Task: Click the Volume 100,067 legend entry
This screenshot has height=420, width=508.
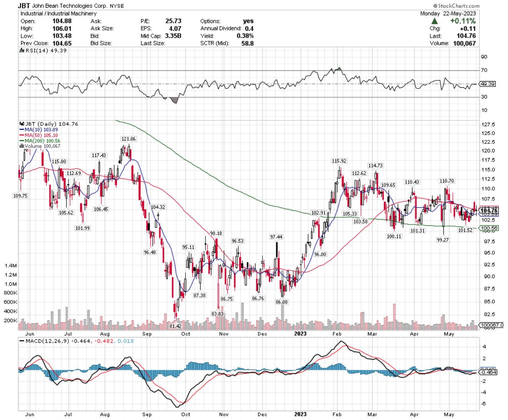Action: pos(40,146)
